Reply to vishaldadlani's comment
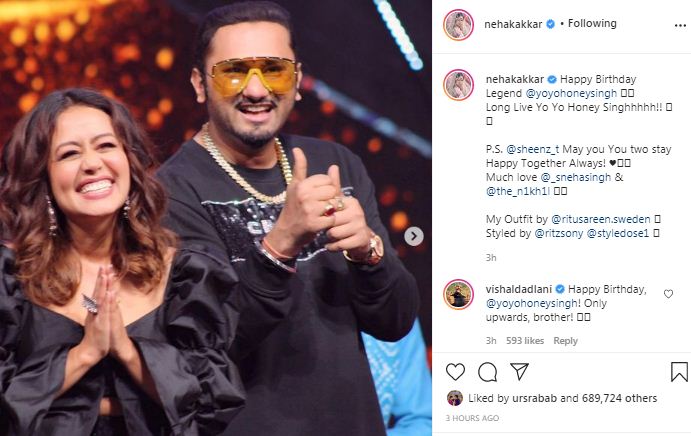This screenshot has width=691, height=436. tap(565, 341)
